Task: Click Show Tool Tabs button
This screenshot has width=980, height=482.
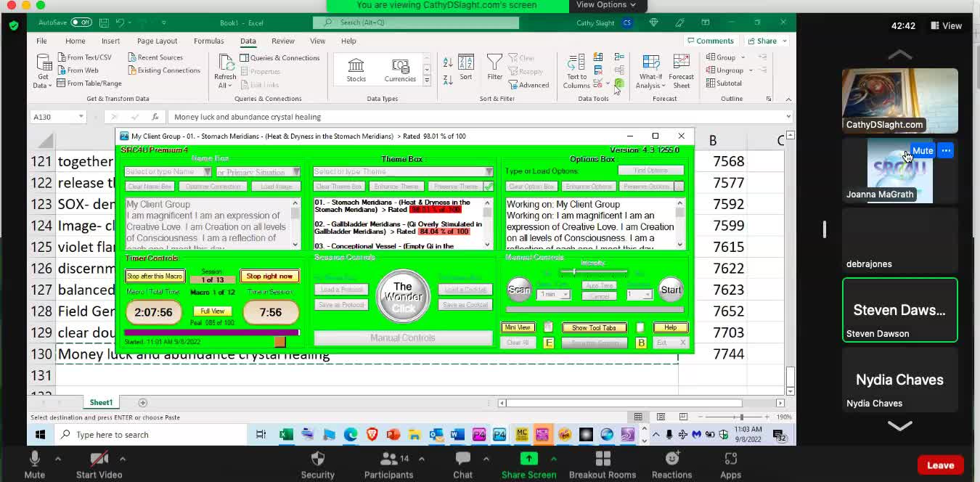Action: [x=594, y=327]
